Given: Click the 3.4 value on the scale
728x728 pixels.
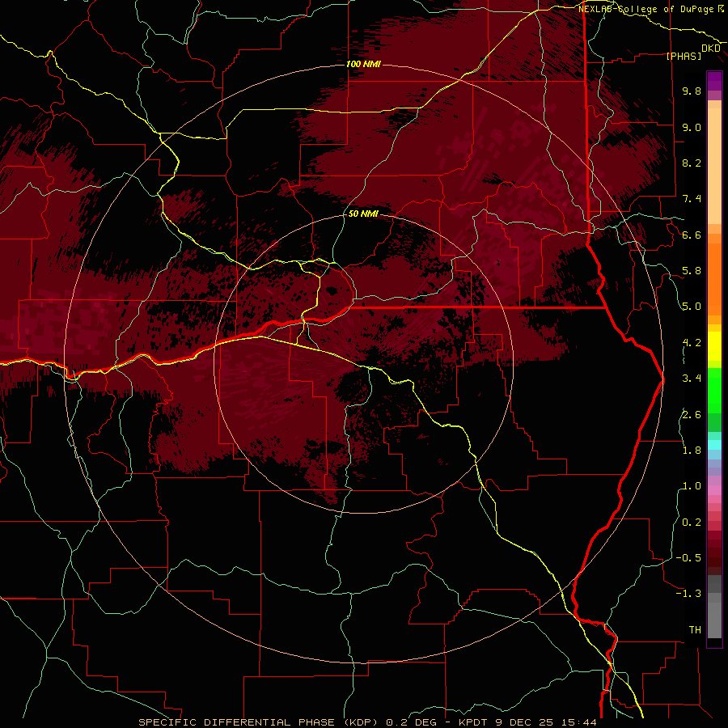Looking at the screenshot, I should point(692,379).
